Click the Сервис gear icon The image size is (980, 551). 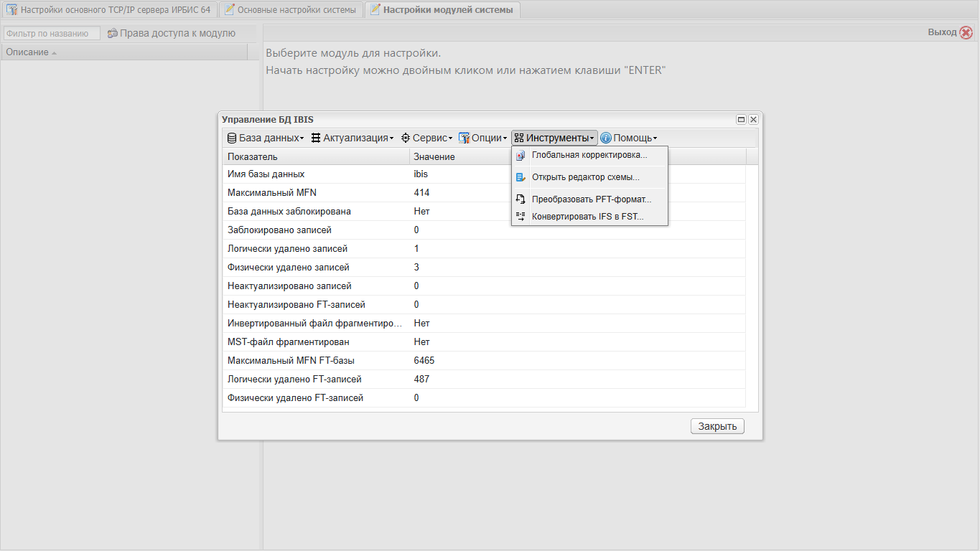pyautogui.click(x=406, y=138)
